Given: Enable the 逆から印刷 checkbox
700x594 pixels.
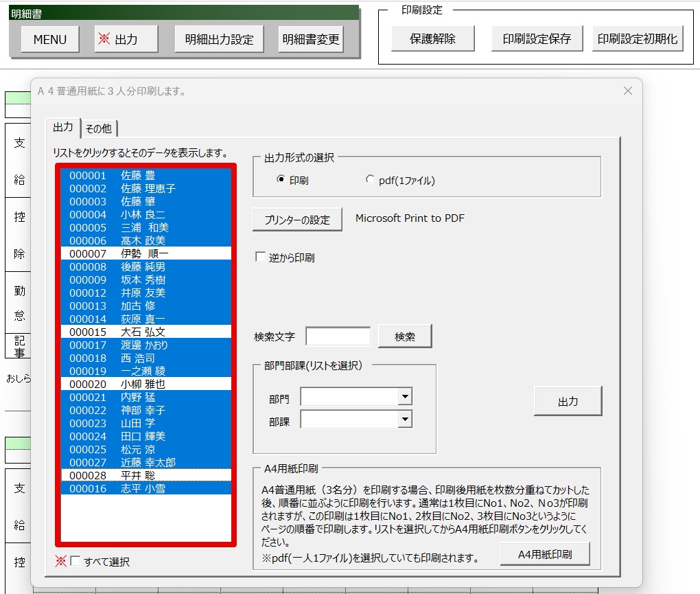Looking at the screenshot, I should click(260, 257).
